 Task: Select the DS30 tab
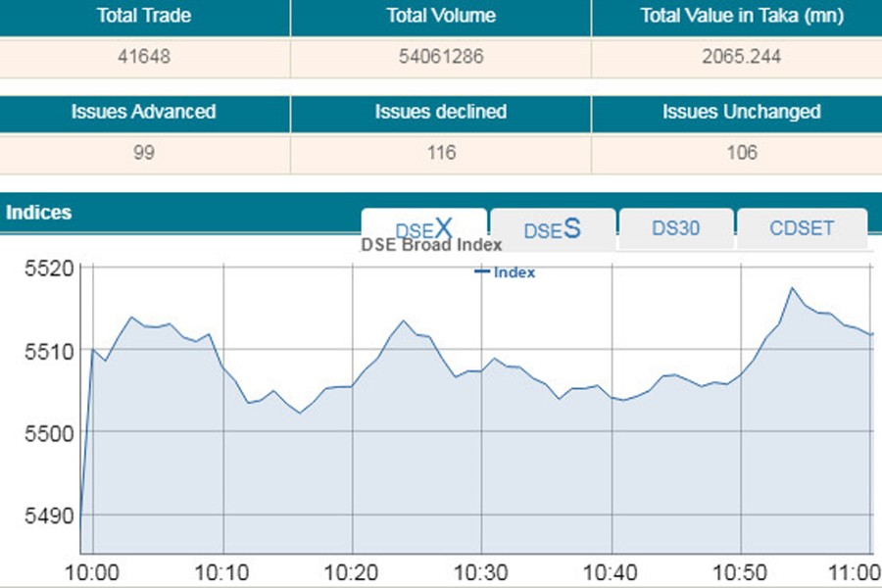[x=675, y=228]
